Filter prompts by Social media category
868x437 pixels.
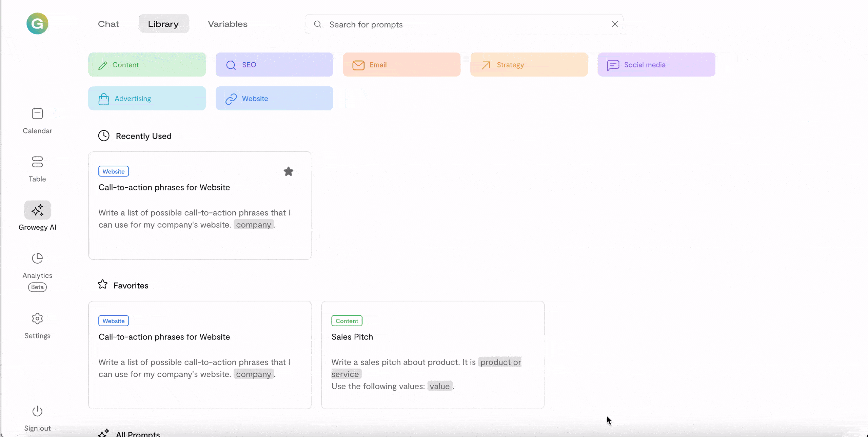[x=656, y=65]
